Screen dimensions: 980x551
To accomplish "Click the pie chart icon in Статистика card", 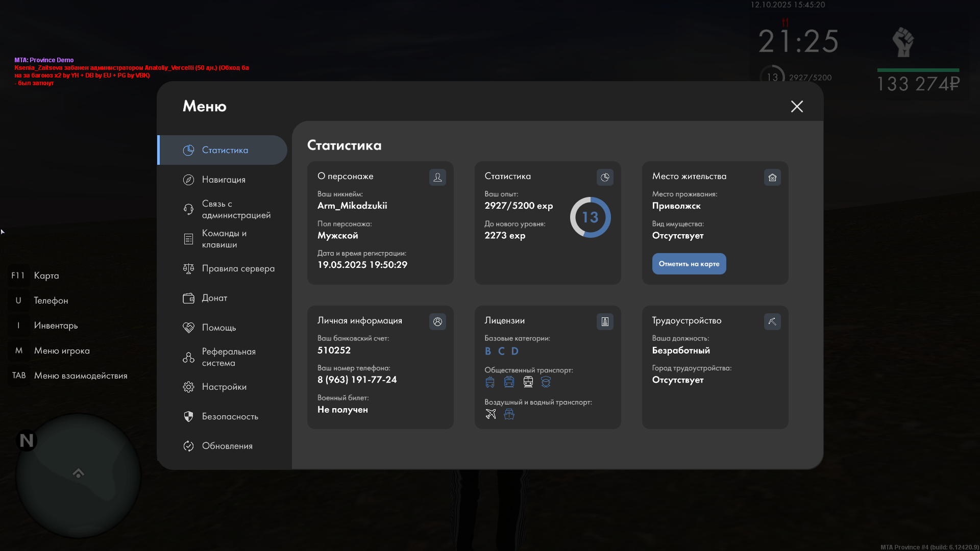I will 605,177.
